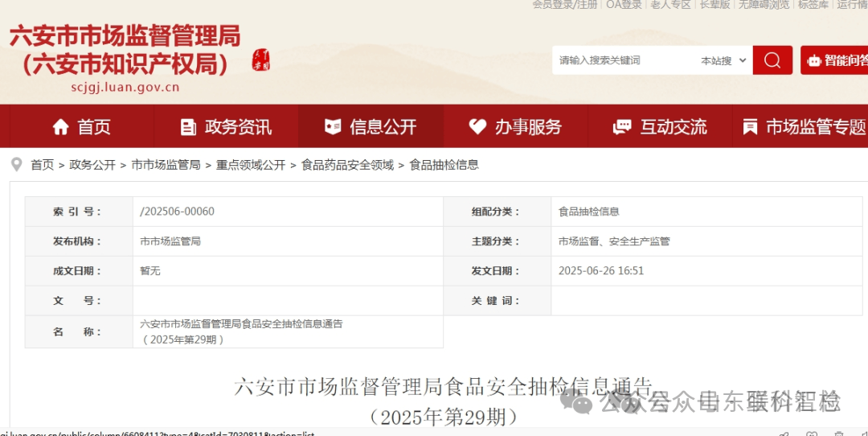Click the chat icon beside 互动交流

point(622,127)
